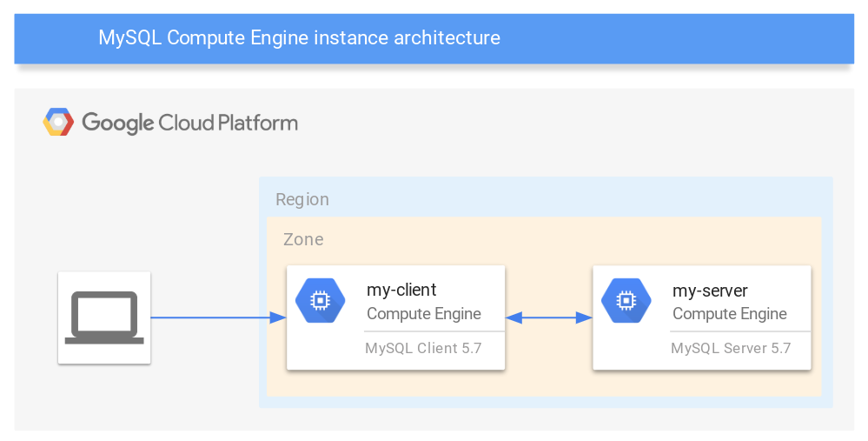Click the my-client Compute Engine chip icon
Image resolution: width=868 pixels, height=441 pixels.
pyautogui.click(x=320, y=300)
